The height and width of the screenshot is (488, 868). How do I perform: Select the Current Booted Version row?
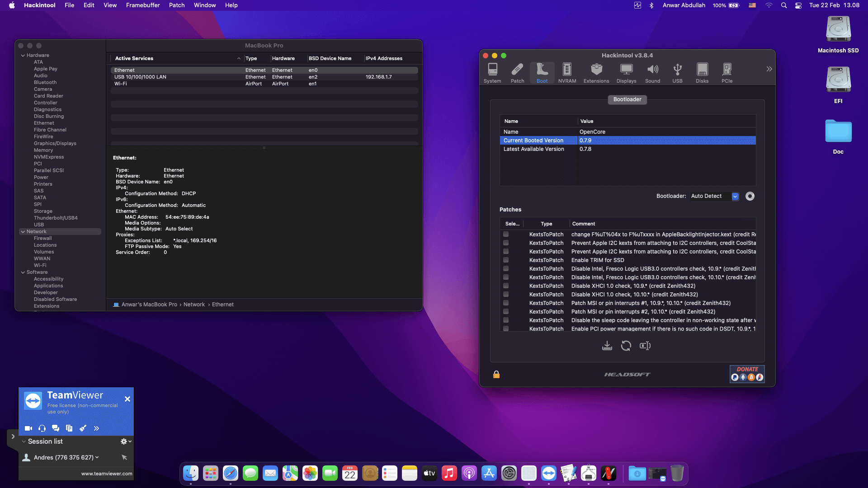627,141
